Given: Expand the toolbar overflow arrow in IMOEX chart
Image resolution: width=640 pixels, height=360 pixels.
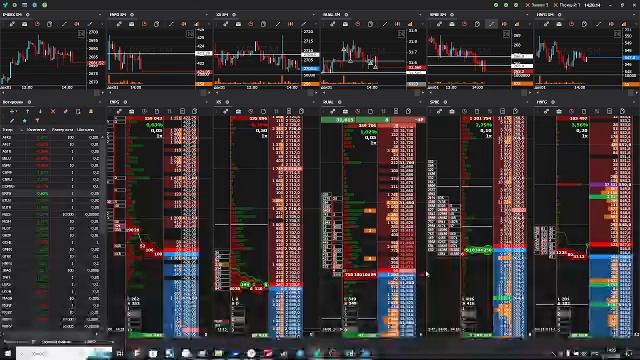Looking at the screenshot, I should pyautogui.click(x=101, y=24).
